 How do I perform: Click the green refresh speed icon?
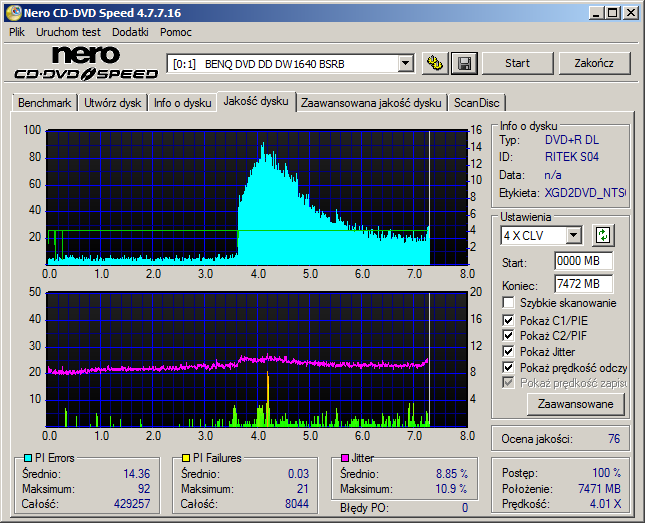click(x=603, y=235)
